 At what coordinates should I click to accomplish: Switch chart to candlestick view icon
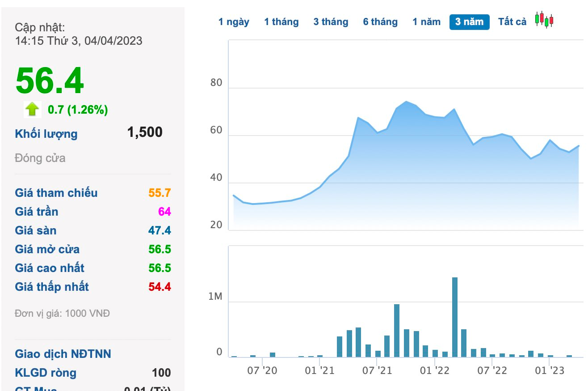(x=544, y=20)
